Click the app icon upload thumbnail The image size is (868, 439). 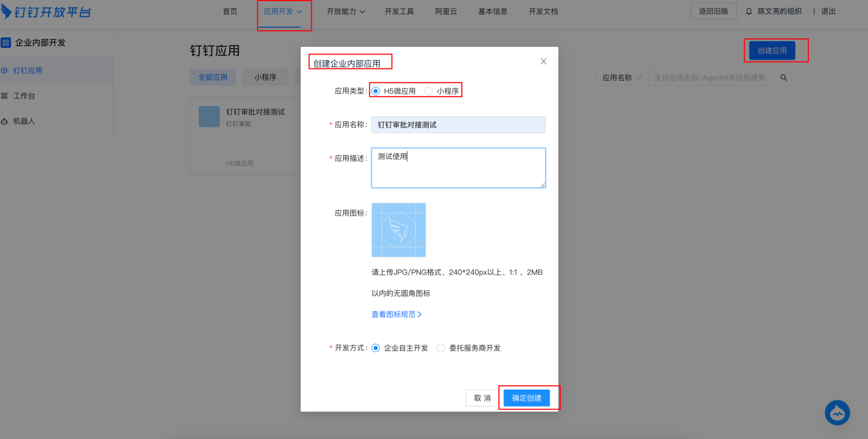click(x=399, y=230)
